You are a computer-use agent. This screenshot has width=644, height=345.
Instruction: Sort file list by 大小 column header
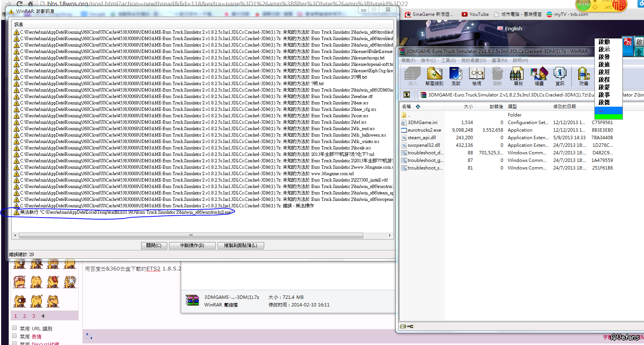[x=468, y=107]
